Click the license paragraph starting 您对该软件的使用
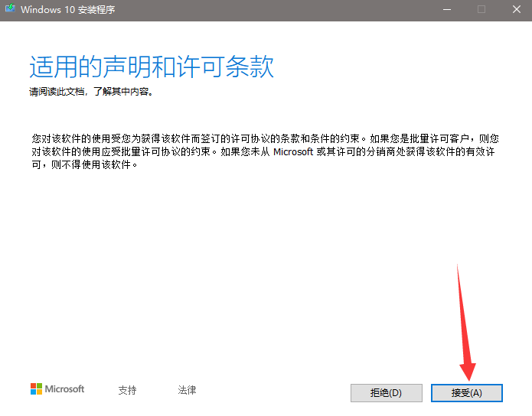This screenshot has width=532, height=416. [265, 151]
